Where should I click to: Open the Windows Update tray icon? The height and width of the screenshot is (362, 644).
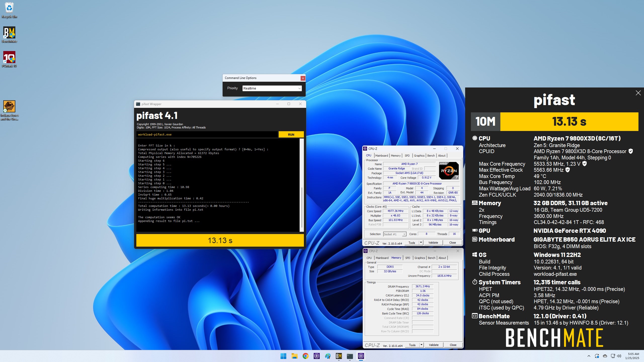[x=597, y=356]
